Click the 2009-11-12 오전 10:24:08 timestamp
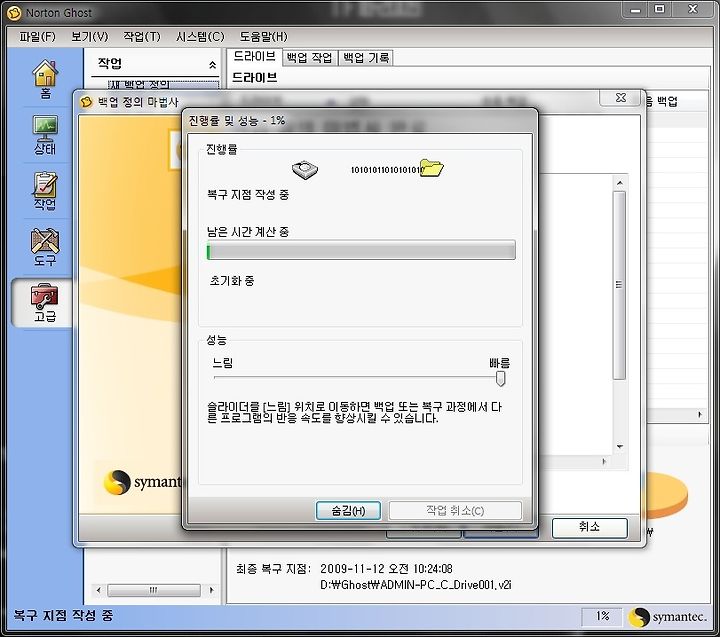Viewport: 720px width, 637px height. [386, 569]
